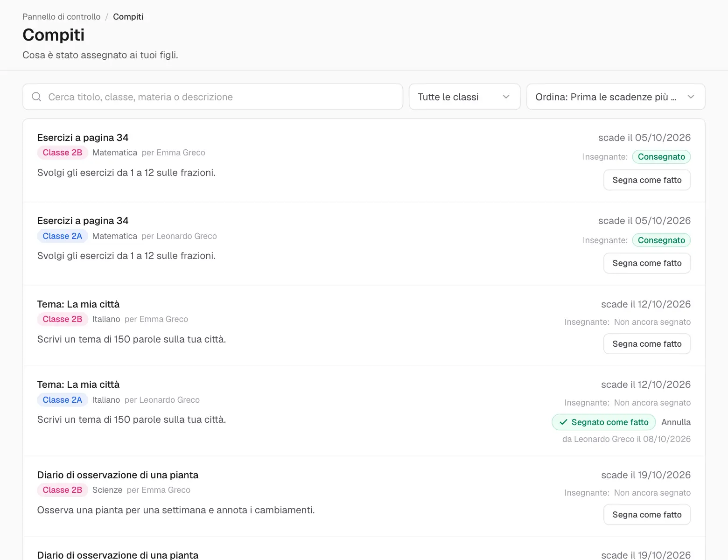Click 'Non ancora segnato' on Emma's Tema task
This screenshot has height=560, width=728.
coord(652,322)
